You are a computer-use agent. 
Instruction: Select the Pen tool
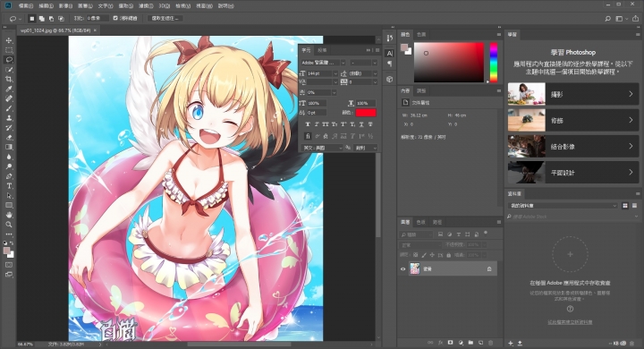(x=9, y=176)
